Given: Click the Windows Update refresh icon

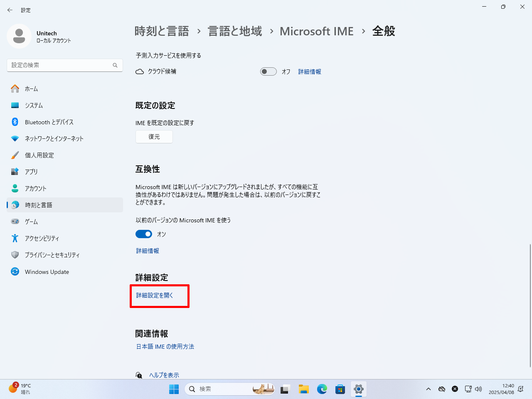Looking at the screenshot, I should (15, 271).
